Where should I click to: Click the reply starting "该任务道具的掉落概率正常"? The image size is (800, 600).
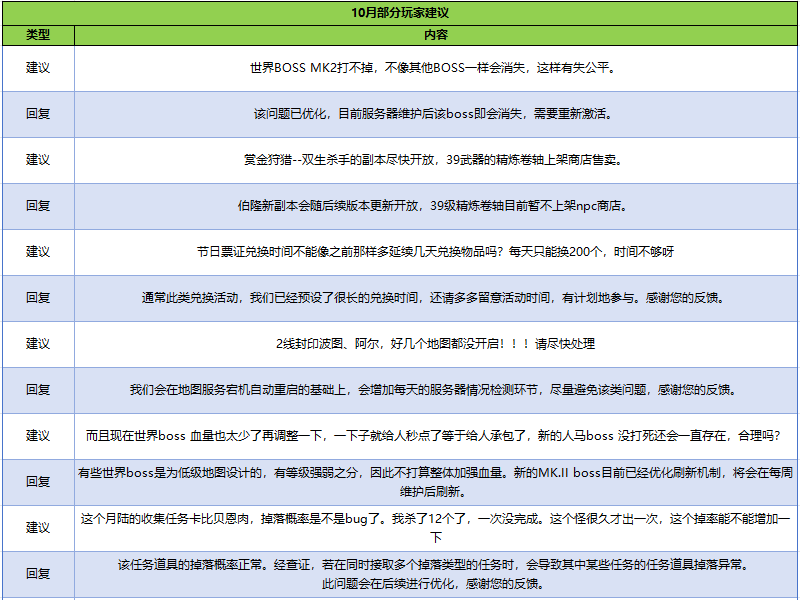tap(436, 573)
